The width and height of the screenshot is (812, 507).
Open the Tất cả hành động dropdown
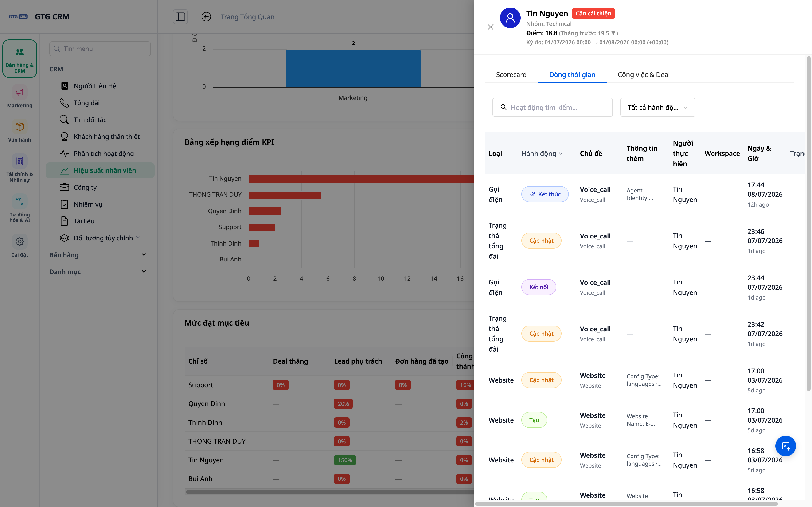(658, 107)
